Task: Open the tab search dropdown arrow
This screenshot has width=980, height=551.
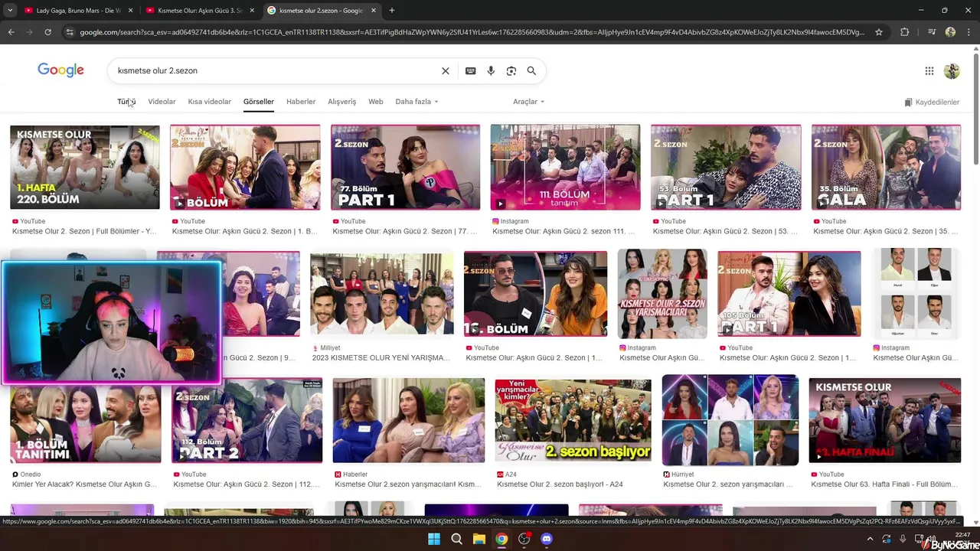Action: click(x=10, y=11)
